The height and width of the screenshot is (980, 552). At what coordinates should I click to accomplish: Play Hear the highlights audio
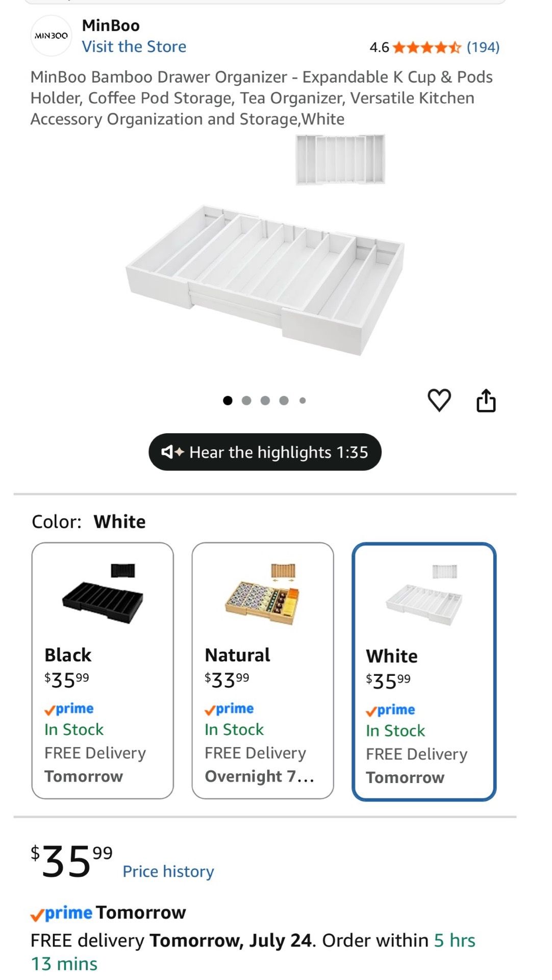(265, 452)
